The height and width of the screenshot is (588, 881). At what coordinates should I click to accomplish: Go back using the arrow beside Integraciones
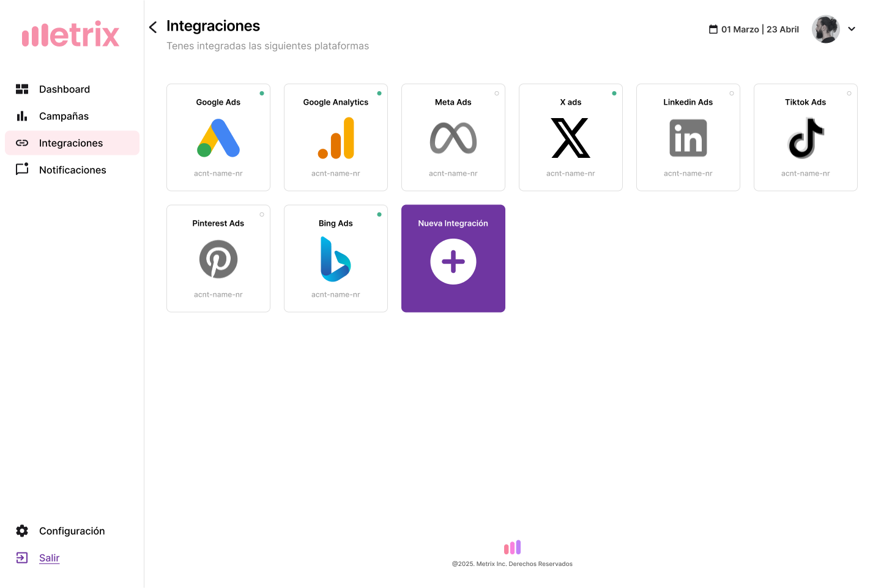point(153,27)
